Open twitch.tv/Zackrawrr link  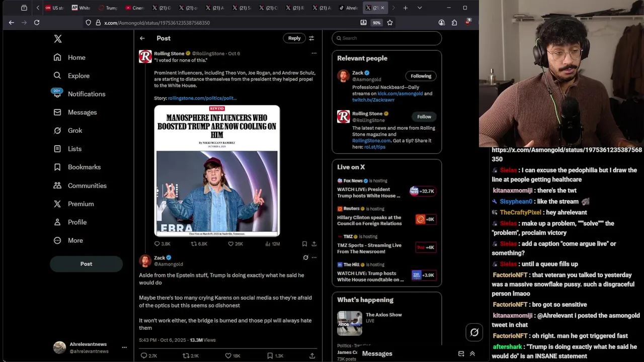tap(373, 100)
